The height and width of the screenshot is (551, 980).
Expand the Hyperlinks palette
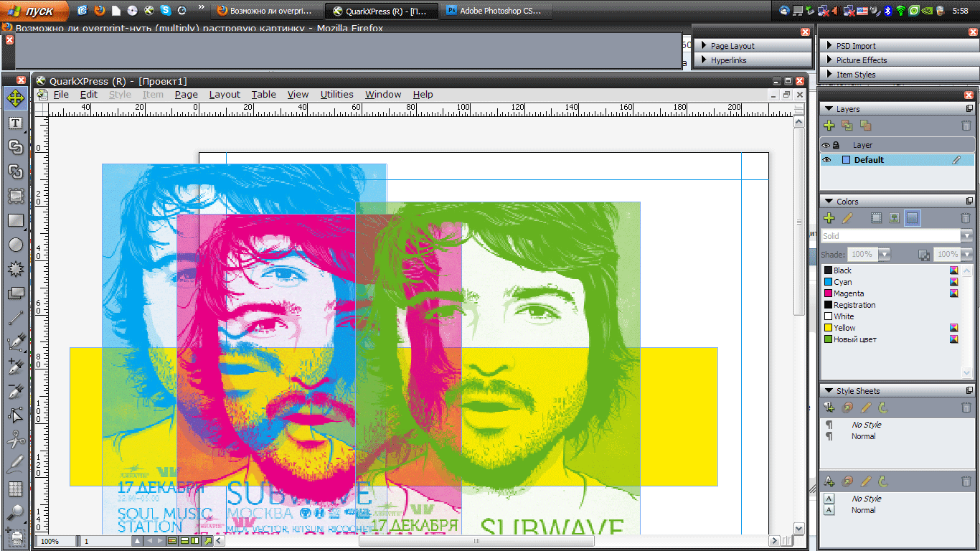click(x=704, y=60)
